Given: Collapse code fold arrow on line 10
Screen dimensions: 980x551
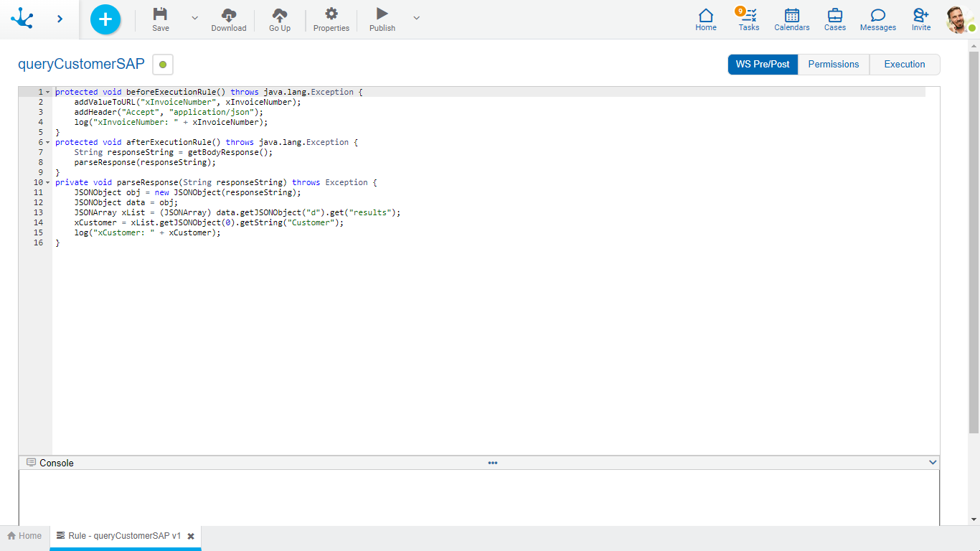Looking at the screenshot, I should click(47, 183).
